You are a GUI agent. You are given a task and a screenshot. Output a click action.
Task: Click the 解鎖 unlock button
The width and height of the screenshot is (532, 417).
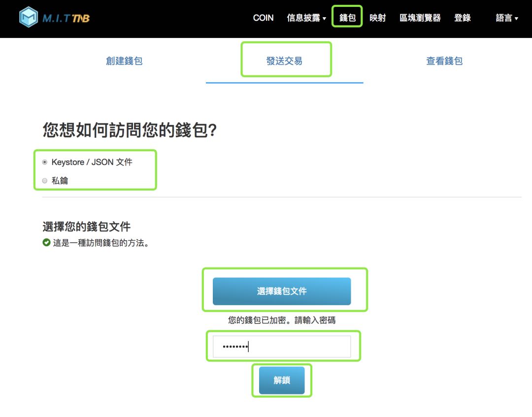pyautogui.click(x=281, y=380)
